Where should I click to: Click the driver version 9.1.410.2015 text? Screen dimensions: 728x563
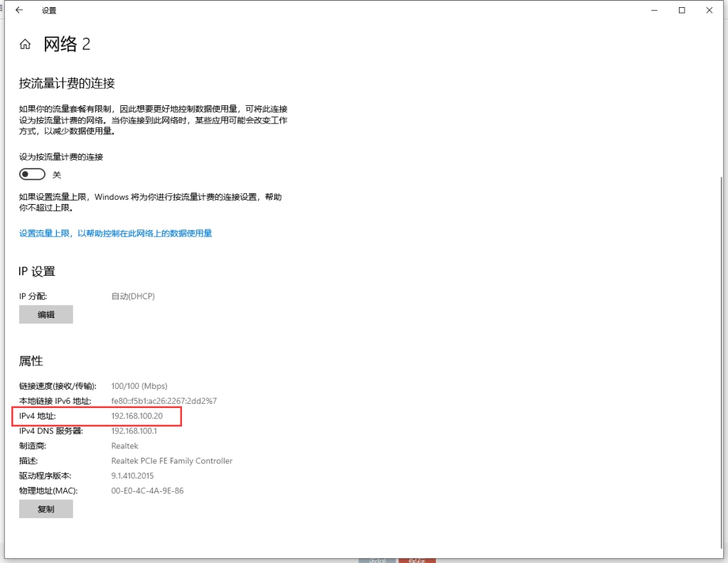[x=132, y=476]
